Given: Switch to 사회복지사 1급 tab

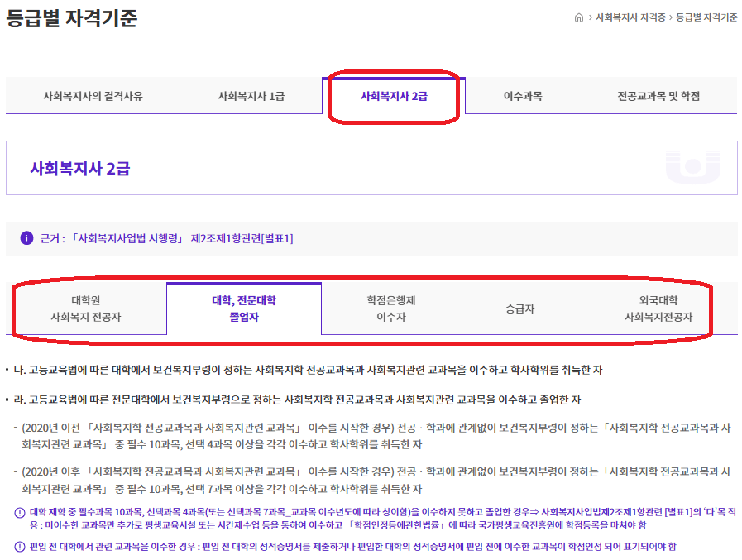Looking at the screenshot, I should pyautogui.click(x=251, y=96).
